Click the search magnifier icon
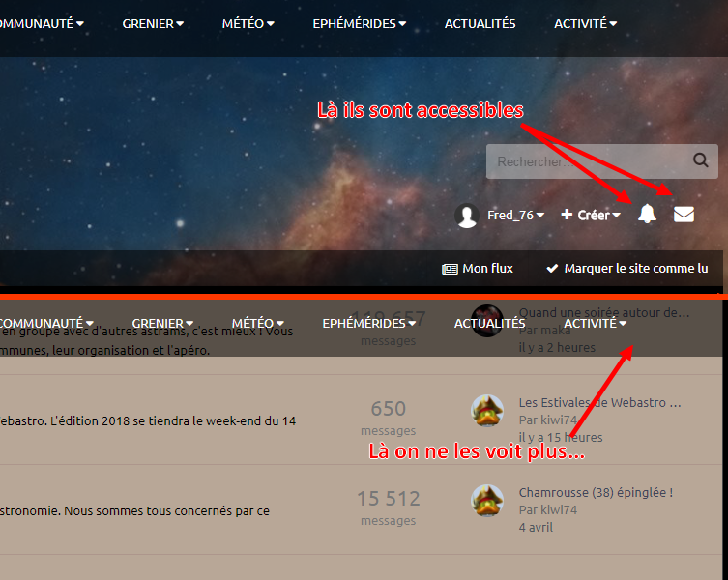The height and width of the screenshot is (580, 728). coord(701,160)
